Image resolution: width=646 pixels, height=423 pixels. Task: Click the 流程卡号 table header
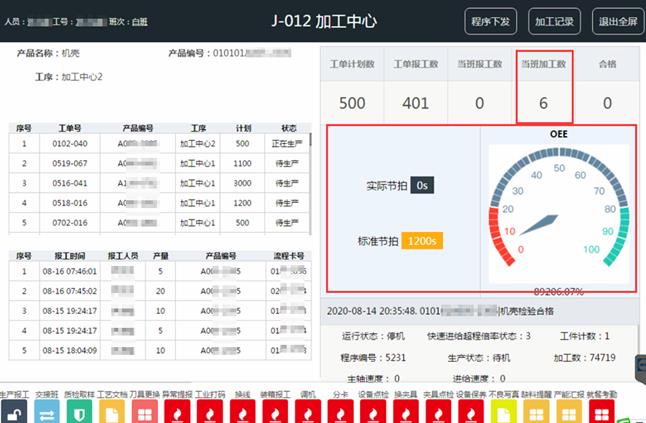click(289, 256)
